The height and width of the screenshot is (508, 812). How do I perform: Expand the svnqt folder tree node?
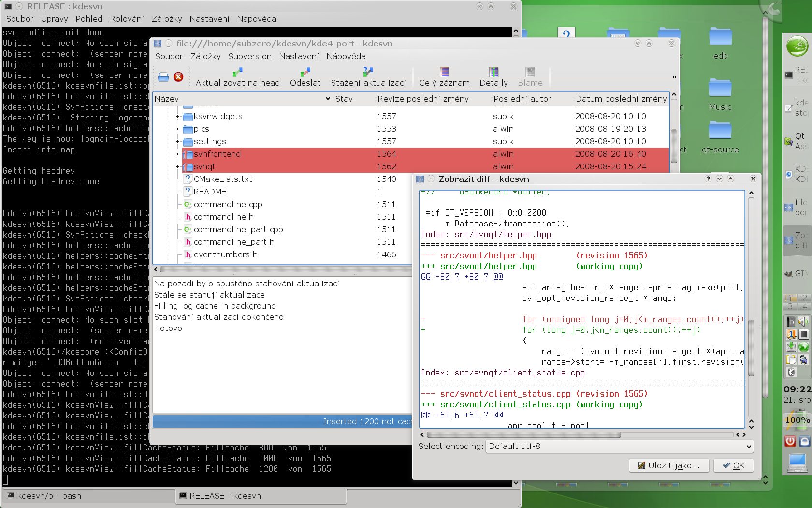point(177,166)
